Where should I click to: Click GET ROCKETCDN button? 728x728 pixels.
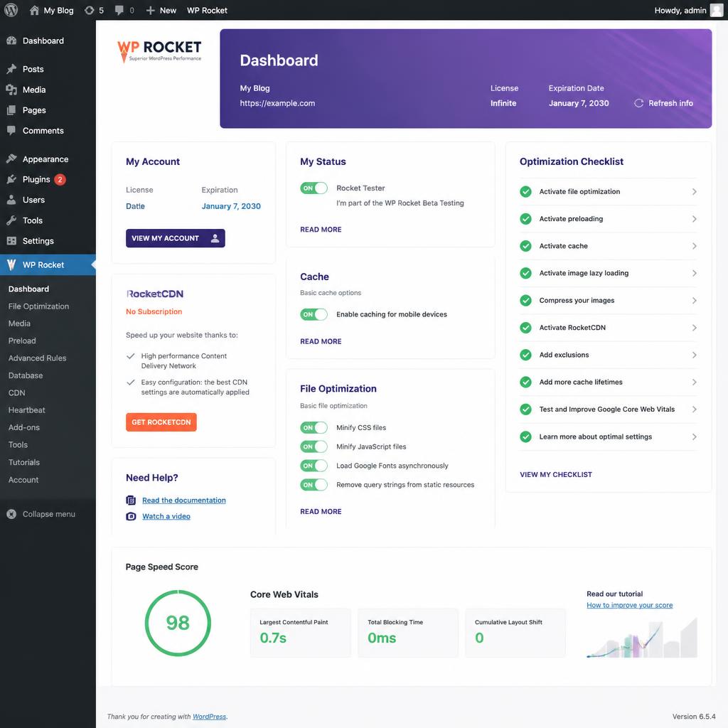tap(161, 422)
